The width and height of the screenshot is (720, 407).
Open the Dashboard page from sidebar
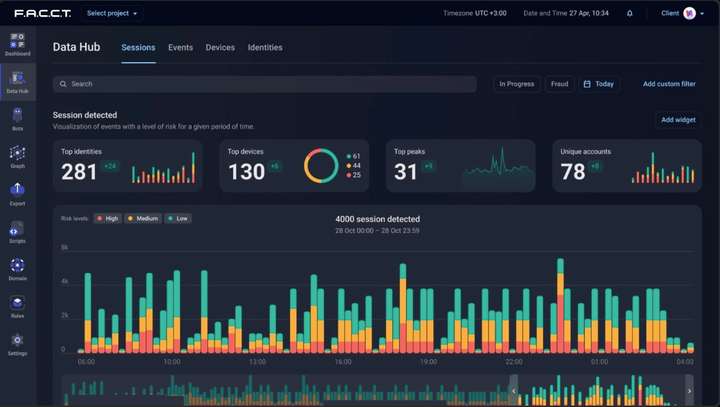(x=18, y=42)
